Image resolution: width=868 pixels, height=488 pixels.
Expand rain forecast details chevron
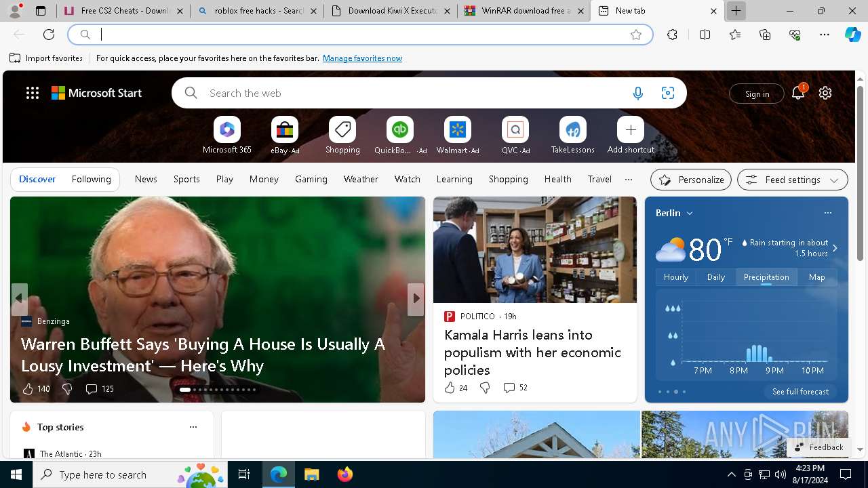pyautogui.click(x=835, y=249)
